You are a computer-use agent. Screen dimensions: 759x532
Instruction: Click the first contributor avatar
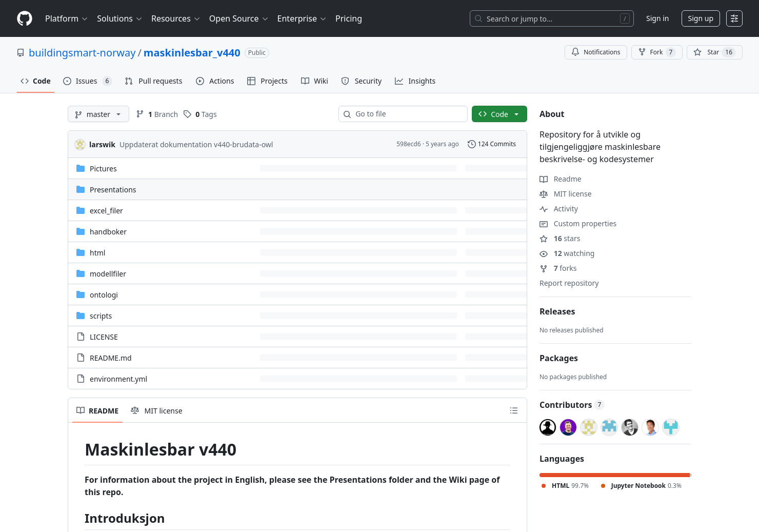(x=547, y=427)
